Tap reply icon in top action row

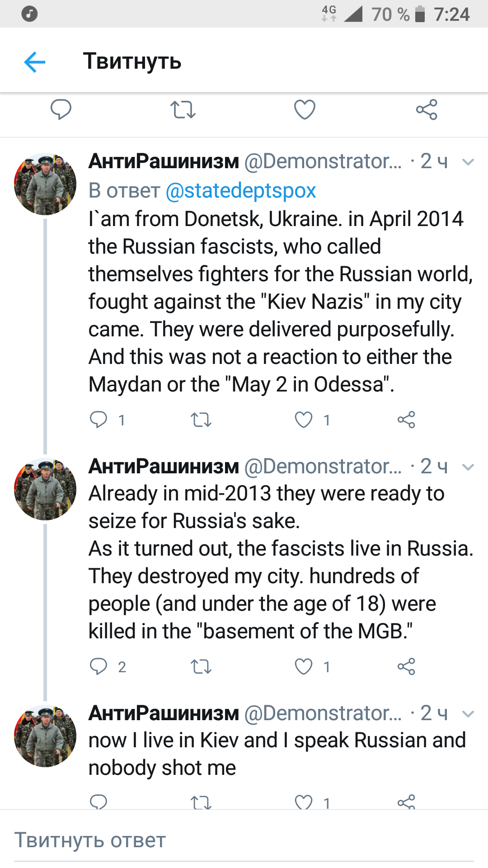(x=61, y=109)
